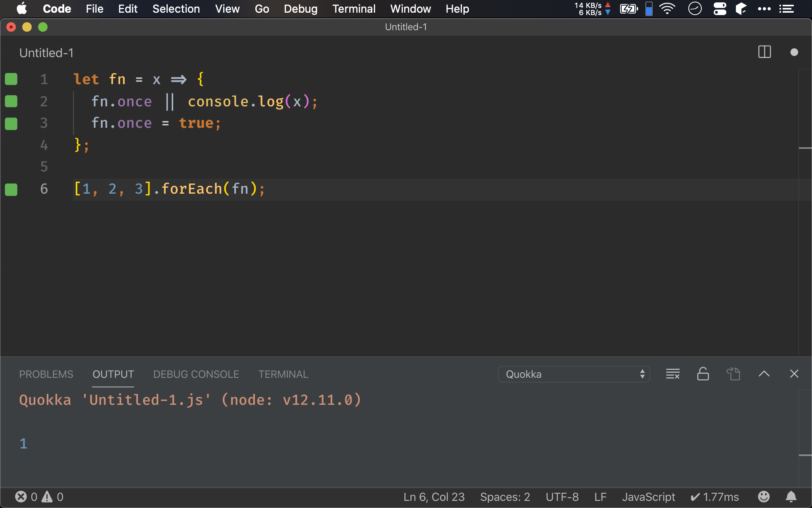Screen dimensions: 812x508
Task: Click the split editor right icon
Action: (764, 52)
